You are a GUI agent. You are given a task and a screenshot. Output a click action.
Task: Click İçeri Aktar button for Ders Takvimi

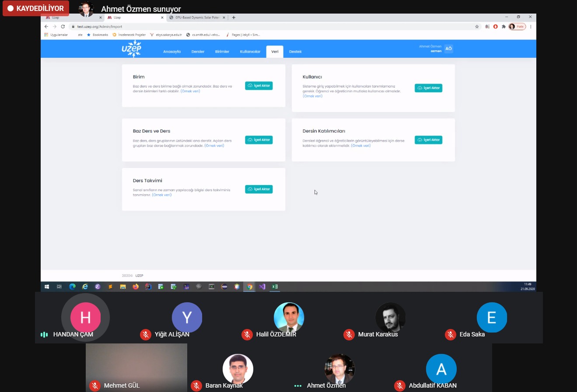point(259,189)
